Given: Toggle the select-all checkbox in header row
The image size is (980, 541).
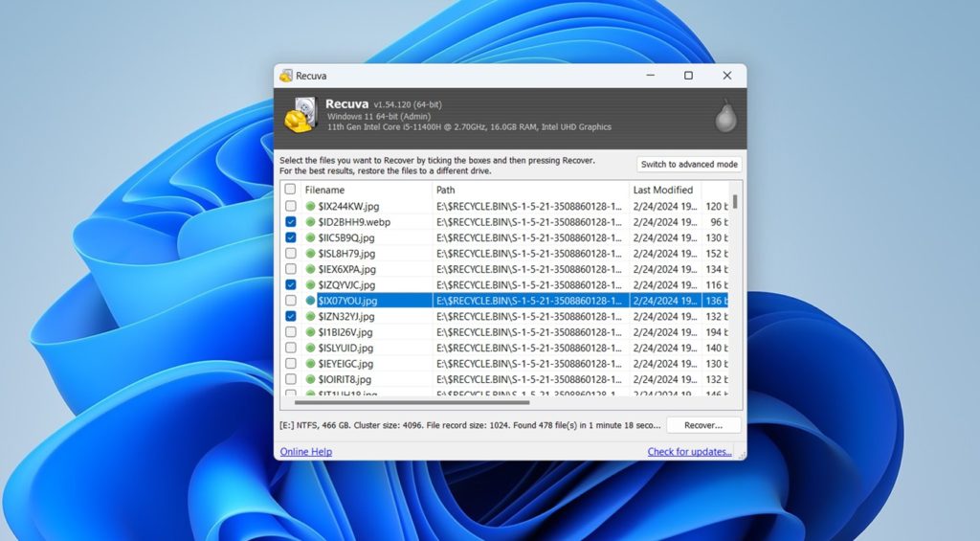Looking at the screenshot, I should click(291, 190).
